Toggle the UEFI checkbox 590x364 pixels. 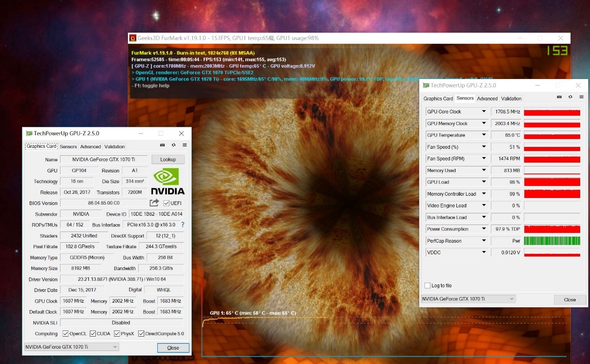[167, 203]
